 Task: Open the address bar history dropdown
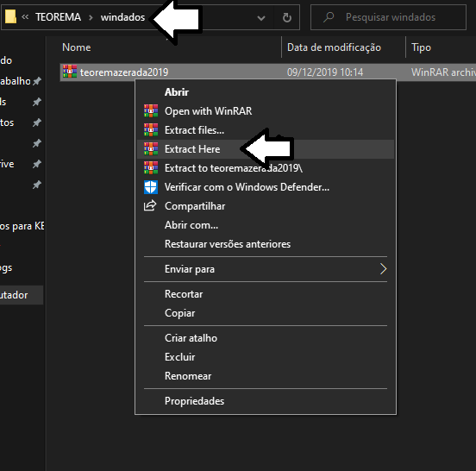261,18
